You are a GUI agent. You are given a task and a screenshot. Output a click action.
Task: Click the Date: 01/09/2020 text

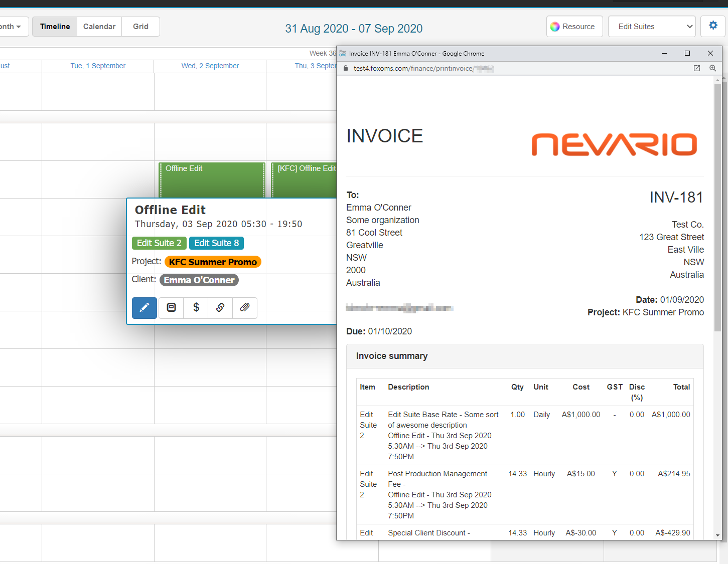click(670, 300)
